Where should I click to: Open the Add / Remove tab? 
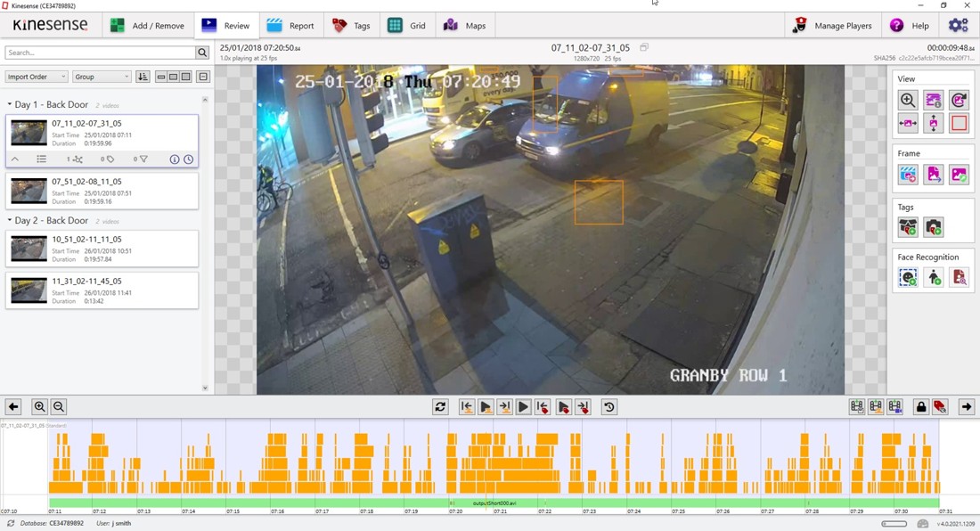click(x=148, y=26)
